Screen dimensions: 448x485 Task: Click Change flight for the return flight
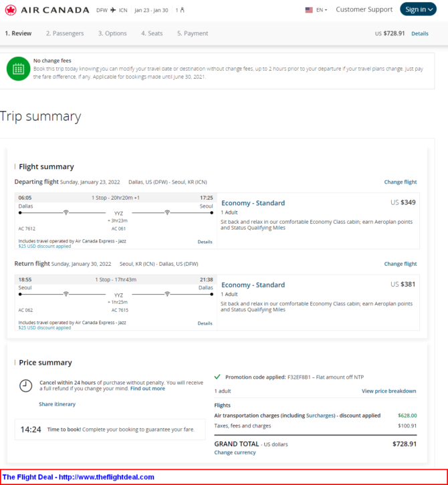tap(401, 264)
